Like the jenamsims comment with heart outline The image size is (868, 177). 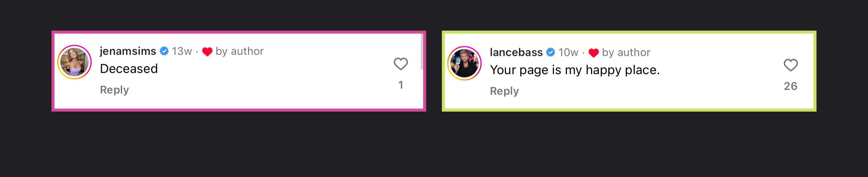coord(401,64)
